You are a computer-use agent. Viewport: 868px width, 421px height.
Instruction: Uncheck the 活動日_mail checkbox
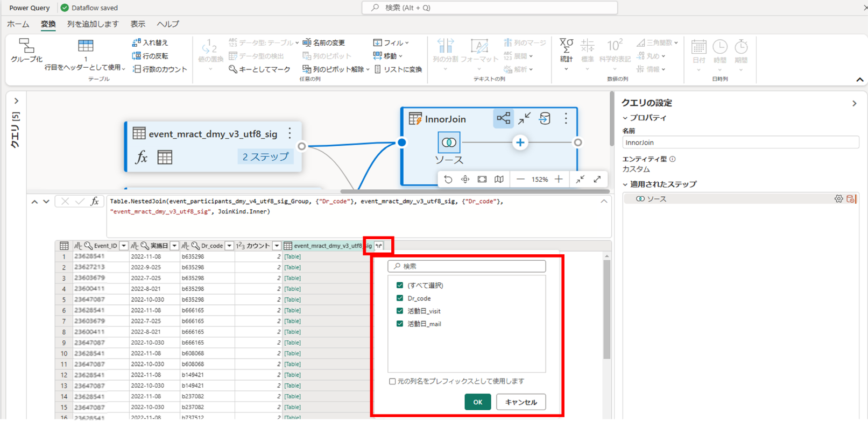tap(400, 324)
